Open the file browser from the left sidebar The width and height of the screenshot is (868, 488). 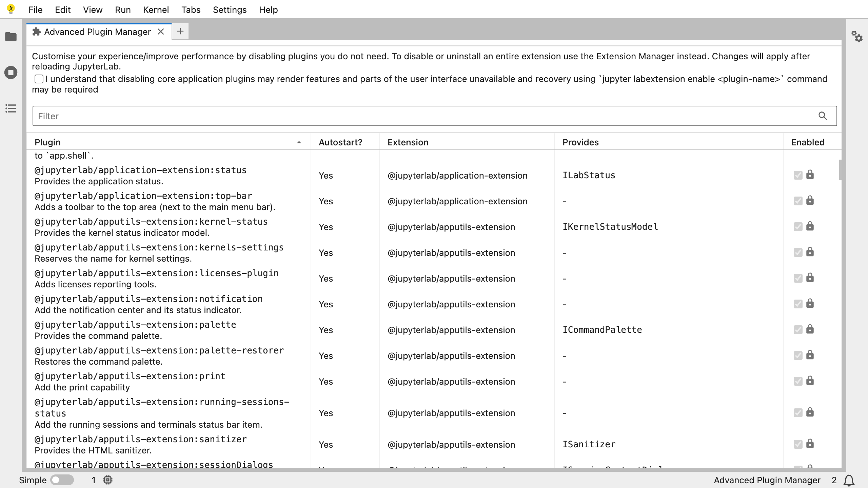[x=11, y=36]
